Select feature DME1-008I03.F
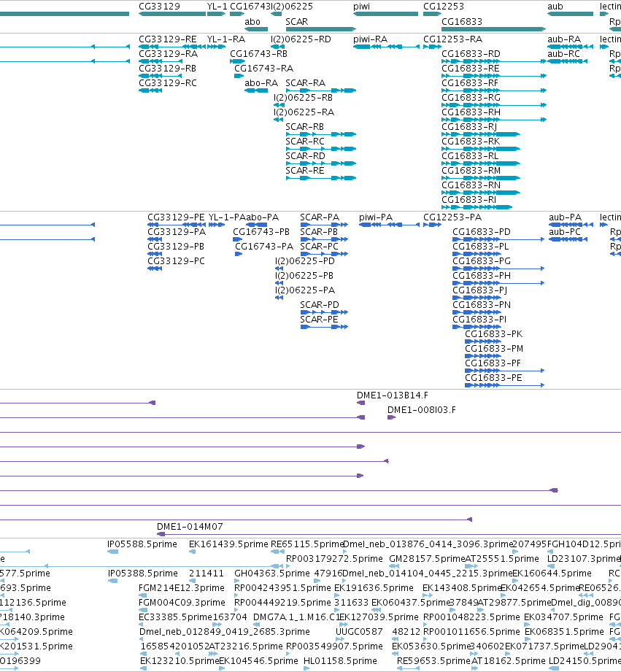This screenshot has width=621, height=672. 391,417
